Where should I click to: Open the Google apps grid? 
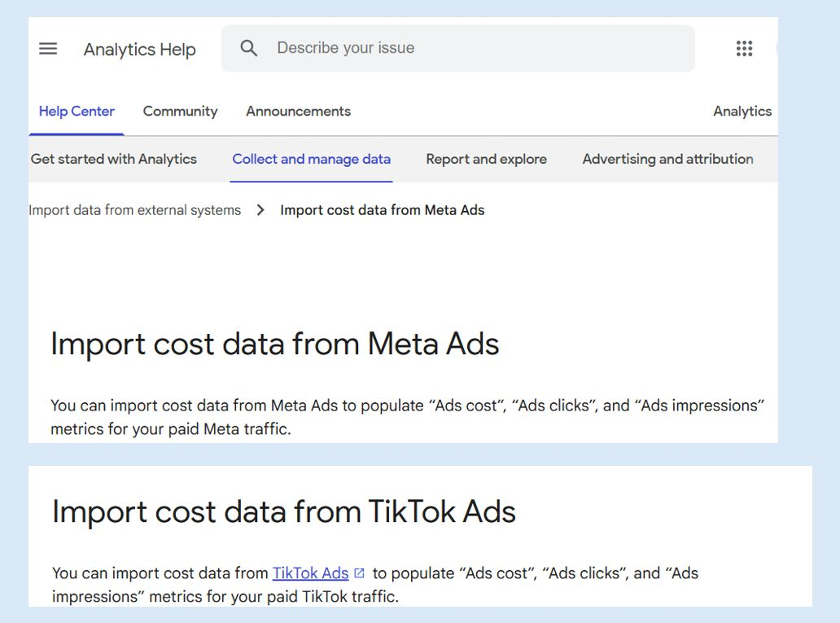click(x=744, y=49)
